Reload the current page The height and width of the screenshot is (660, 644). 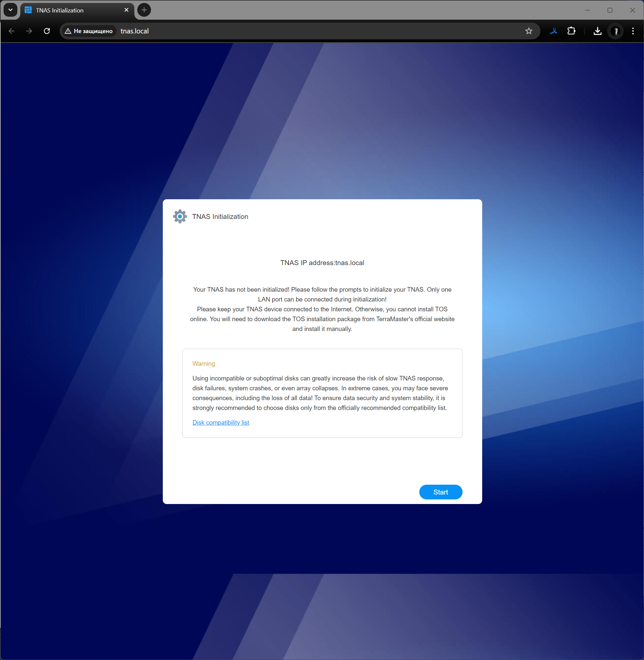point(47,31)
